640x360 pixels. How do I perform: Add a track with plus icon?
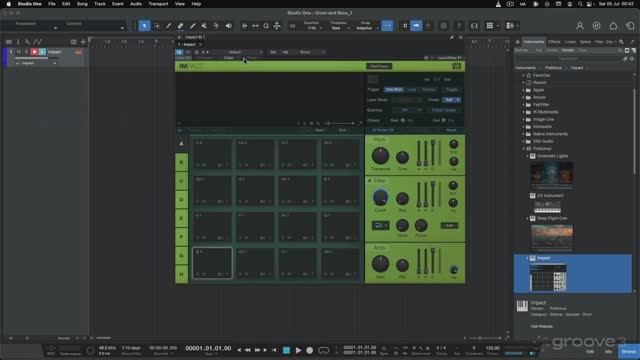pyautogui.click(x=83, y=42)
